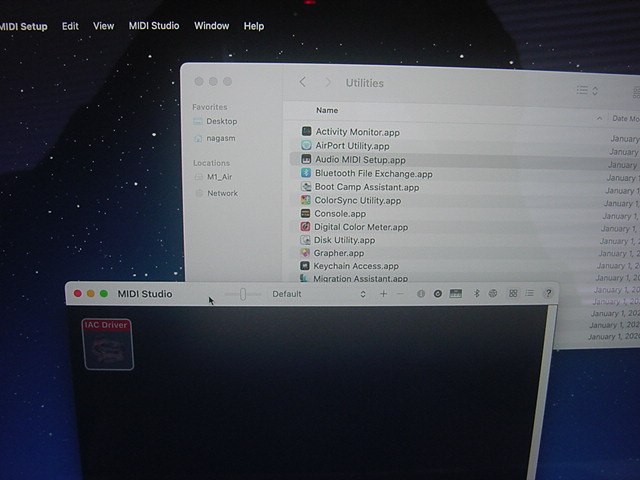Click the Console app icon

tap(305, 213)
